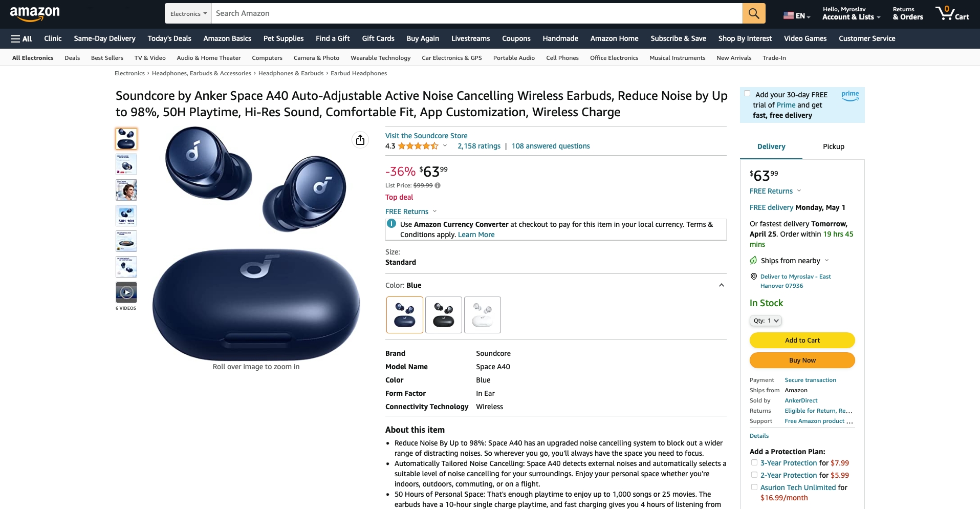This screenshot has height=509, width=980.
Task: Collapse the Color Blue section chevron
Action: [x=722, y=285]
